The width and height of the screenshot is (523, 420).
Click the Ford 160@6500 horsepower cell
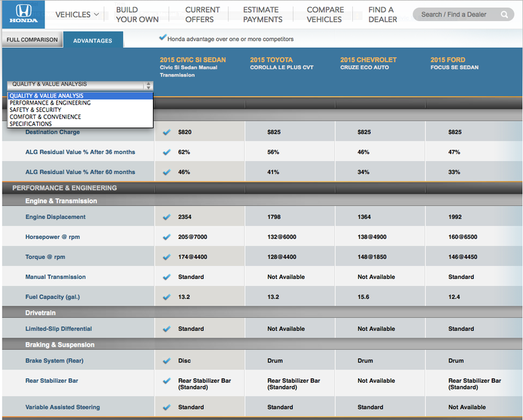[462, 237]
